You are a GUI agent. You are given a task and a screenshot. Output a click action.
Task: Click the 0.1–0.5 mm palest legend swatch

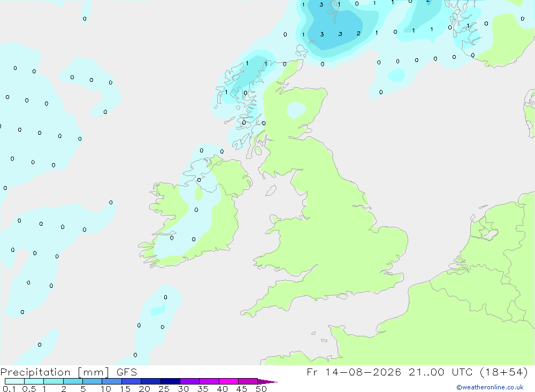14,381
